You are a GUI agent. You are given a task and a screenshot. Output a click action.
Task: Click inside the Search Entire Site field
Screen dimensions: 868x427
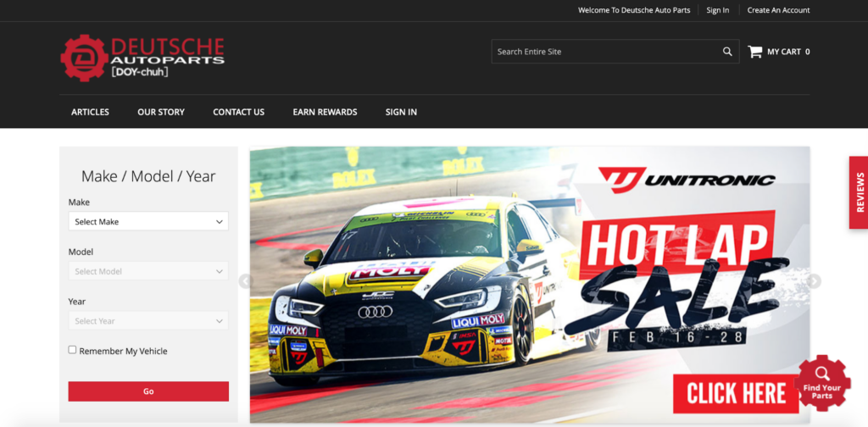click(602, 52)
